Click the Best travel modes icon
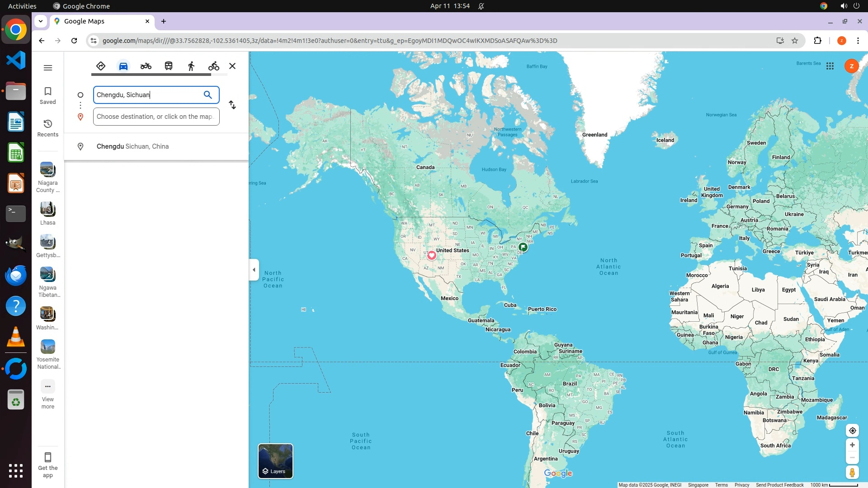This screenshot has width=868, height=488. pyautogui.click(x=101, y=66)
